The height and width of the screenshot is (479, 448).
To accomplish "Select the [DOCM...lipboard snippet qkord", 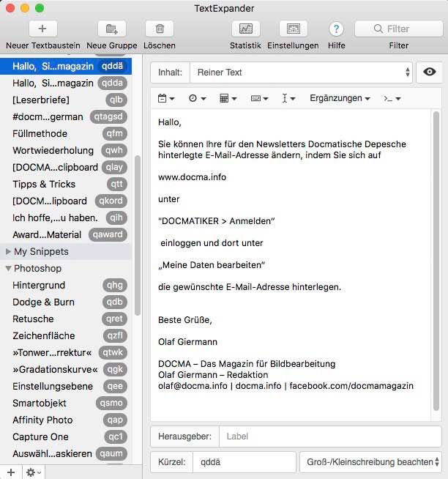I will 66,201.
